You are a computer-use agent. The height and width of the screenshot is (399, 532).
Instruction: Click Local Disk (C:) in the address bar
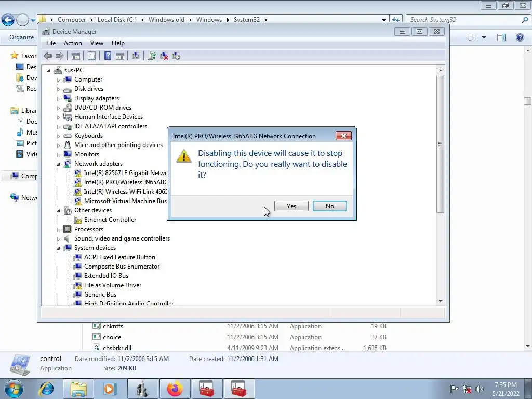(117, 20)
